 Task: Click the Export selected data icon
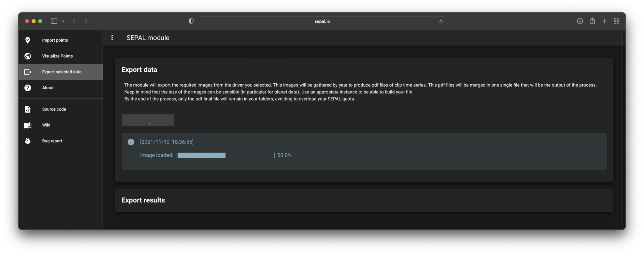pyautogui.click(x=28, y=72)
